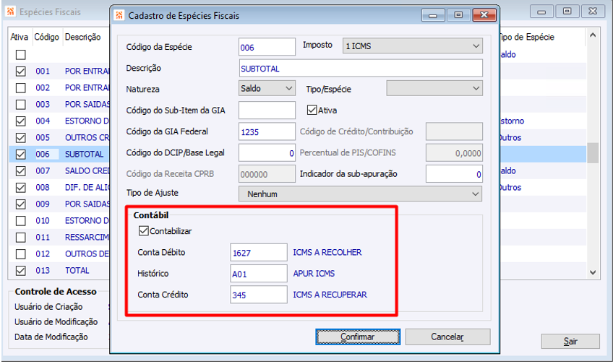Close the Cadastro de Espécies Fiscais dialog
The height and width of the screenshot is (364, 613).
tap(484, 15)
